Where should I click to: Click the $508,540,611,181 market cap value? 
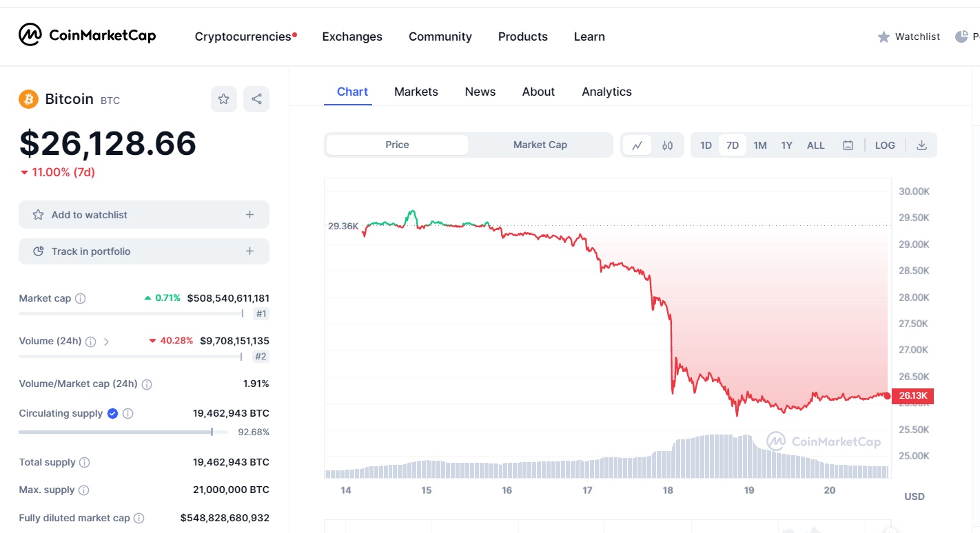228,298
